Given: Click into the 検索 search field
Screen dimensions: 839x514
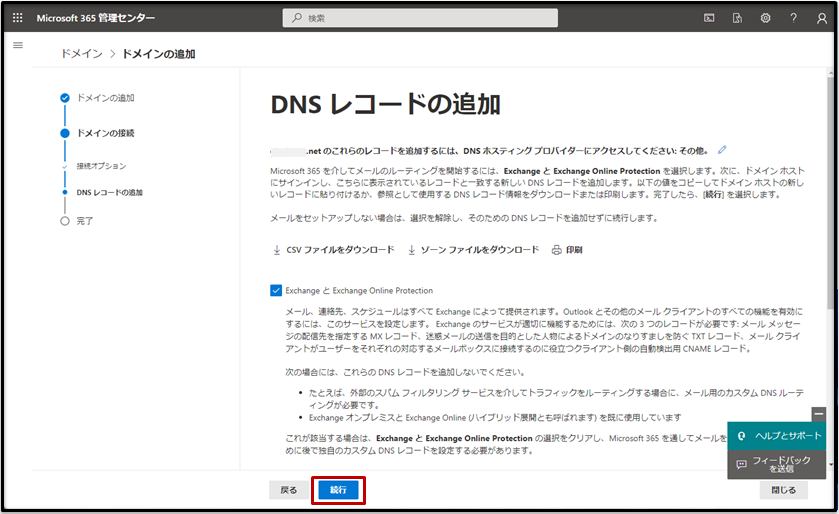Looking at the screenshot, I should tap(420, 18).
